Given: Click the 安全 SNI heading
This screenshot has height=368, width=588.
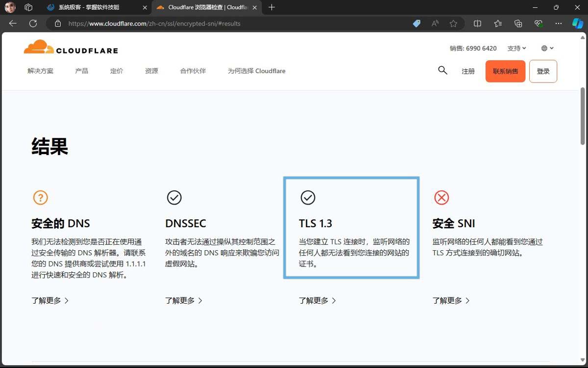Looking at the screenshot, I should tap(454, 224).
